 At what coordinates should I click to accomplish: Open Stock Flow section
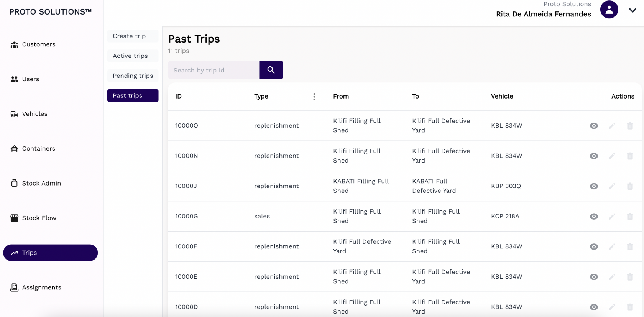pos(50,218)
